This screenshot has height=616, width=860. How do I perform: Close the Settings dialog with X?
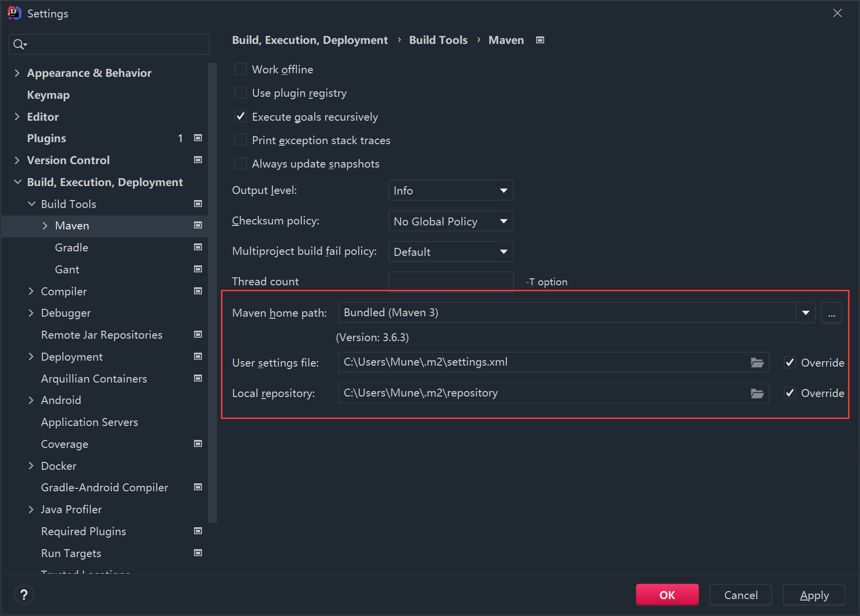pos(838,13)
